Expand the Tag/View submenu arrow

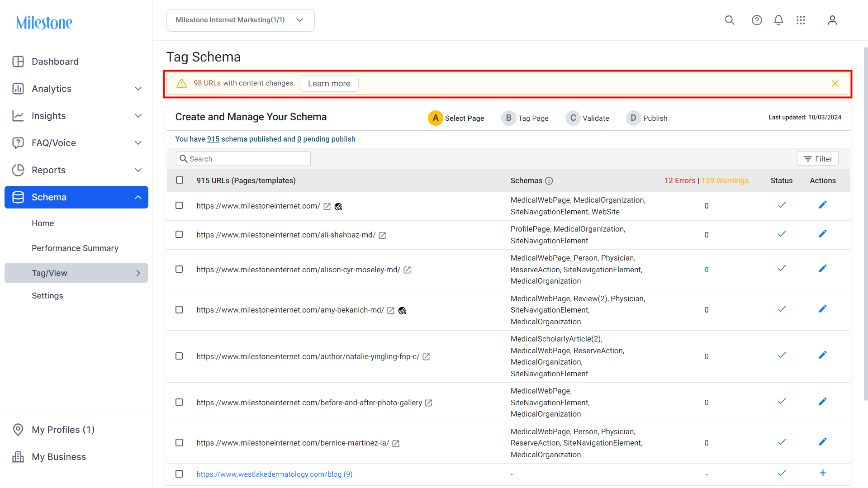tap(138, 273)
